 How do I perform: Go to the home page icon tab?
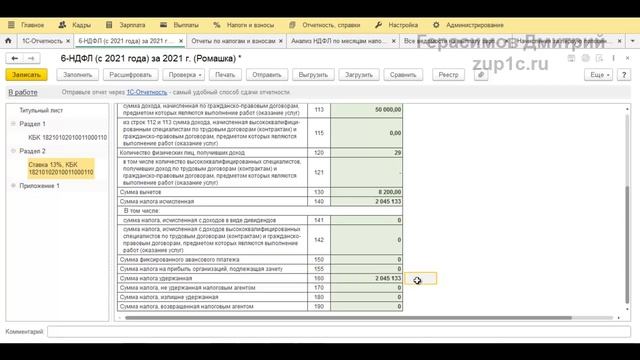pos(8,41)
